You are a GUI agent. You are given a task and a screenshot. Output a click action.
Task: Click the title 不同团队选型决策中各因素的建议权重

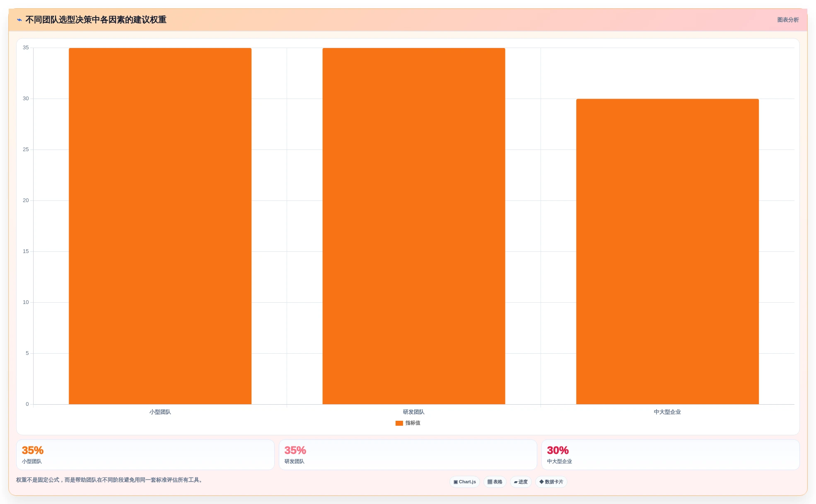click(x=96, y=20)
